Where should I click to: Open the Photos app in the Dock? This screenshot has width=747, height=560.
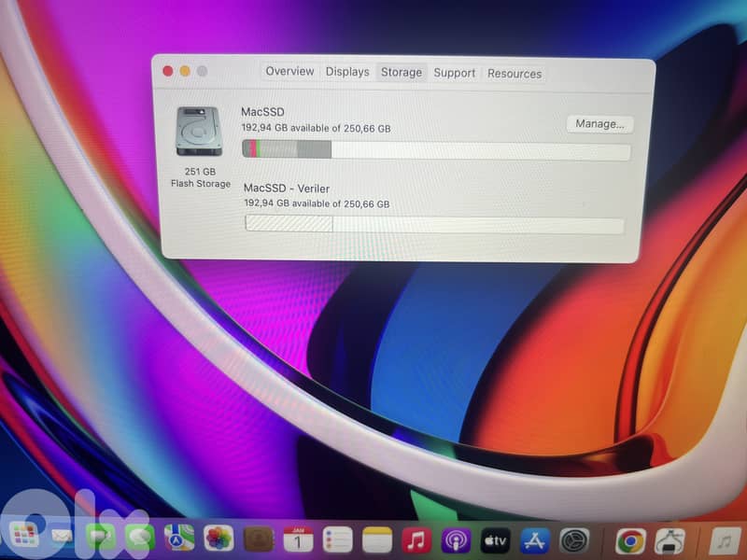coord(218,539)
